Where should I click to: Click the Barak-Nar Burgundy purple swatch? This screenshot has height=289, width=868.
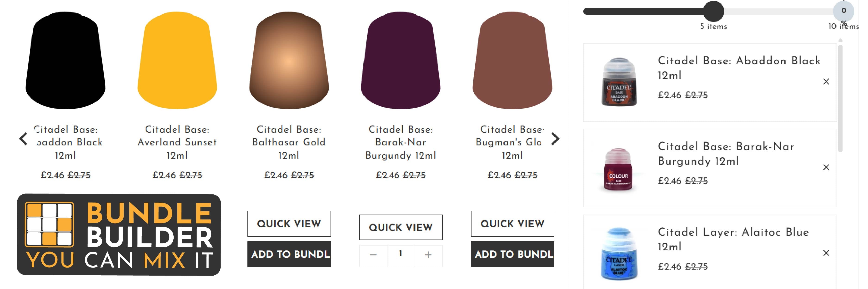(400, 61)
